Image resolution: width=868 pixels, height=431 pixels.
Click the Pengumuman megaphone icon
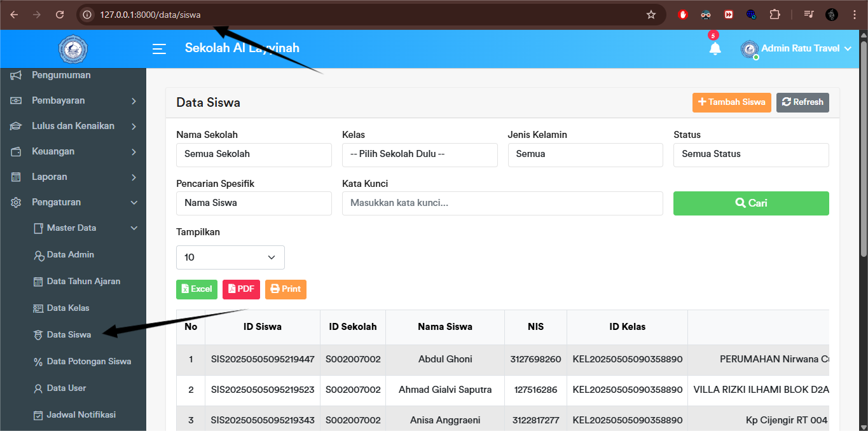click(15, 74)
